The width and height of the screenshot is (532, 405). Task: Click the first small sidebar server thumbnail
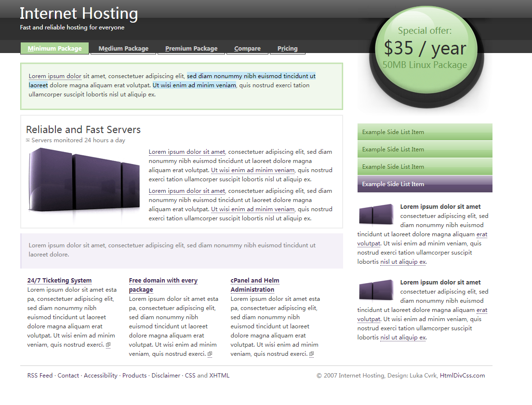[376, 214]
